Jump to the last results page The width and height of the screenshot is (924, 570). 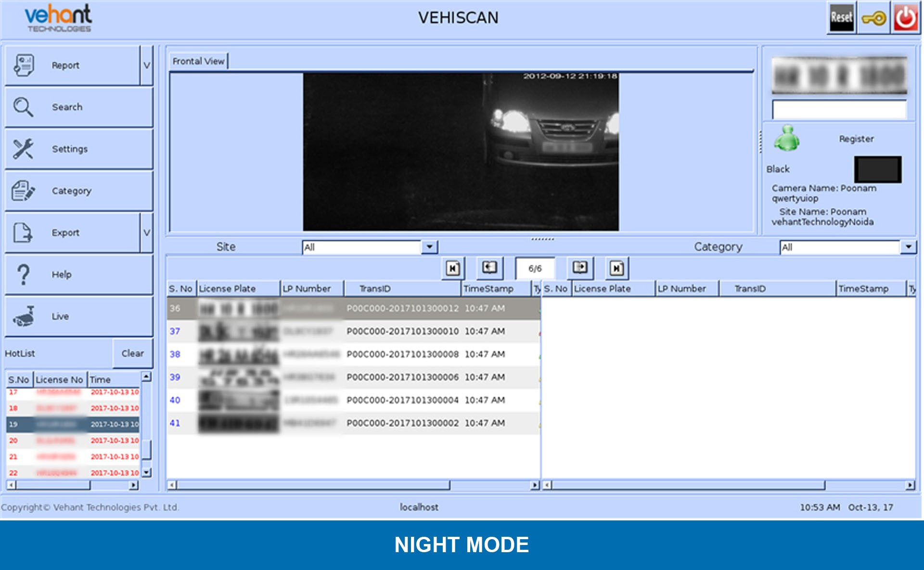point(617,268)
